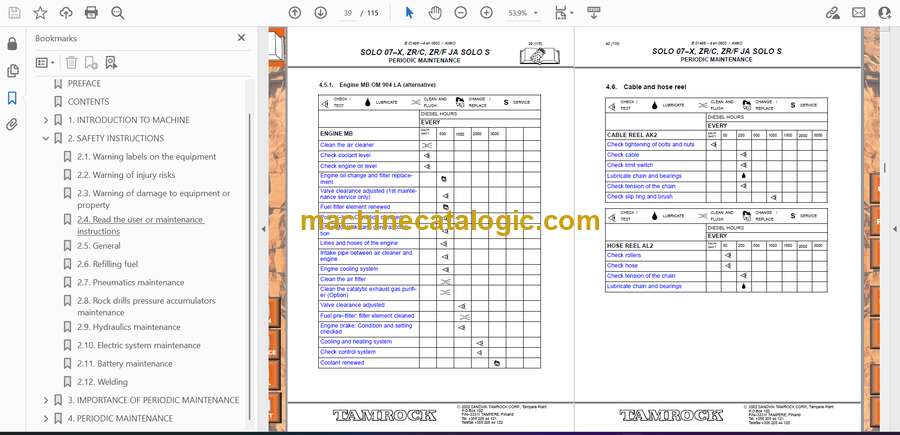Image resolution: width=900 pixels, height=435 pixels.
Task: Follow the 'Clean the air cleaner' link
Action: tap(347, 145)
